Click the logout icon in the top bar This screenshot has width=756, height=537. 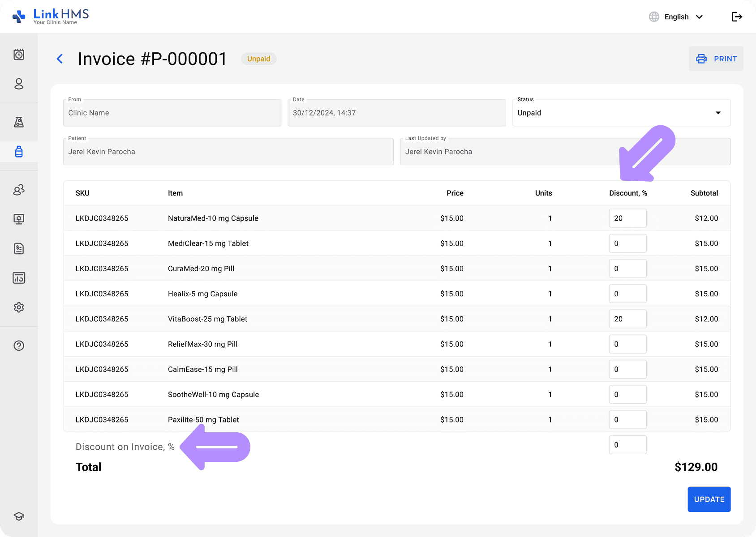[x=737, y=17]
